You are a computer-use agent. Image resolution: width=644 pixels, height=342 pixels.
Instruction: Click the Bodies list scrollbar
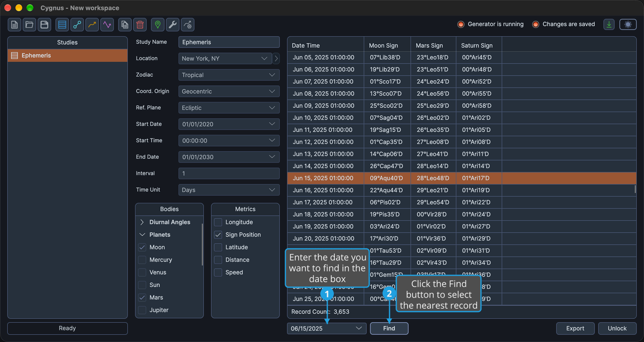click(202, 244)
